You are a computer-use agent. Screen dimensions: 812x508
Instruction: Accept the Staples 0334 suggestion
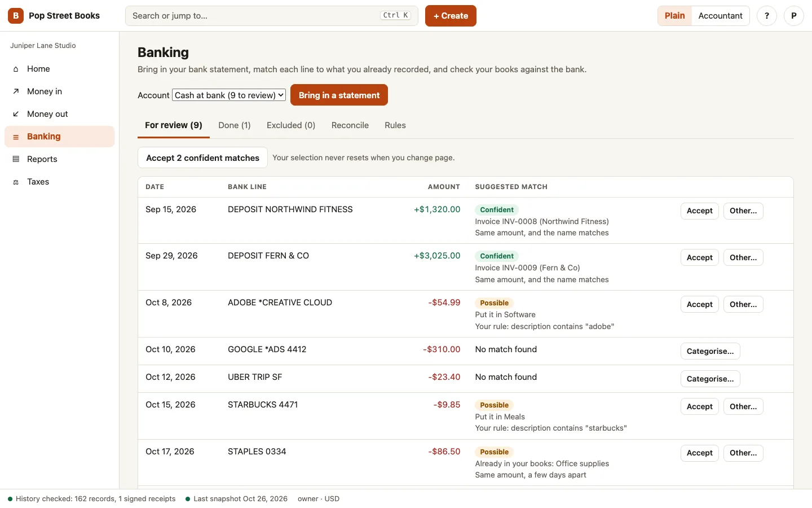click(x=700, y=453)
